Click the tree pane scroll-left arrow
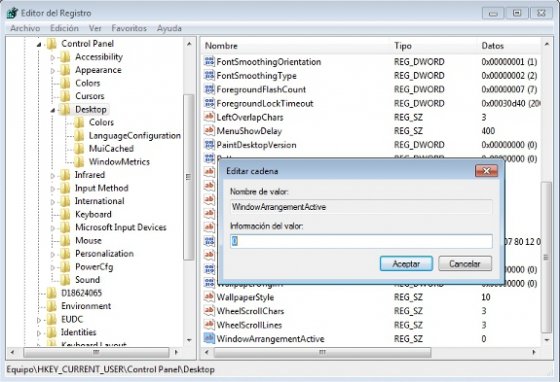560x382 pixels. pyautogui.click(x=12, y=352)
